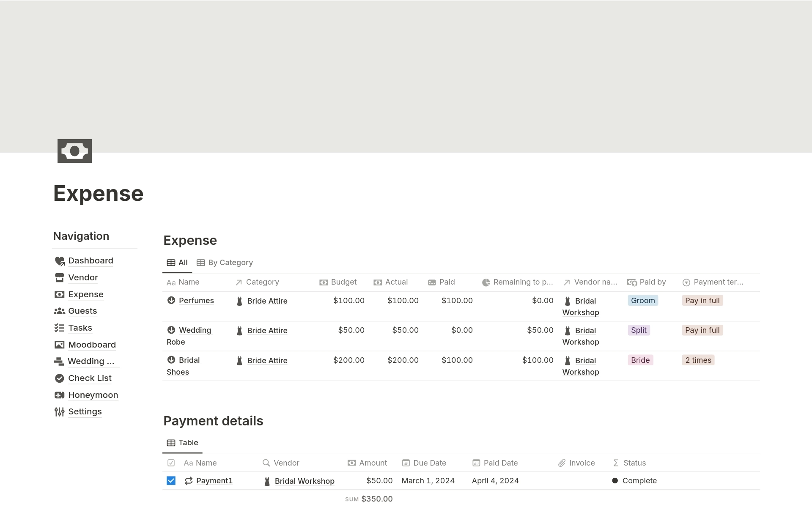Click the Dashboard heart icon in navigation
812x507 pixels.
click(x=60, y=261)
